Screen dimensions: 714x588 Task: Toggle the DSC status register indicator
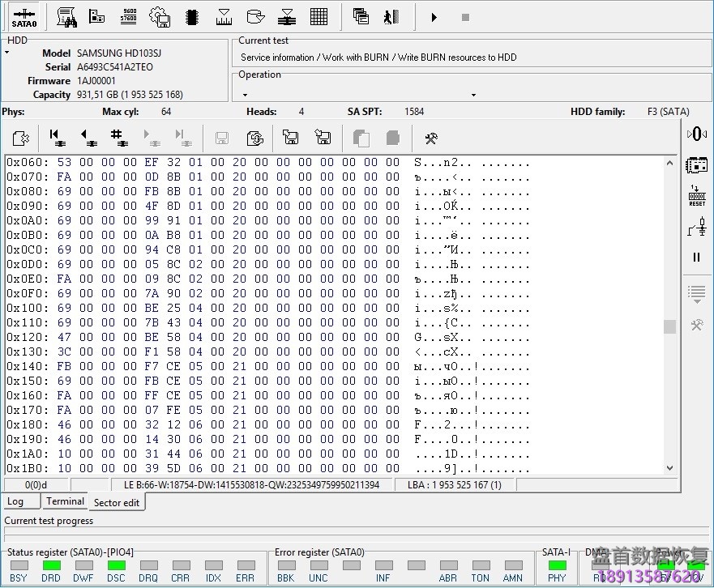[x=116, y=565]
